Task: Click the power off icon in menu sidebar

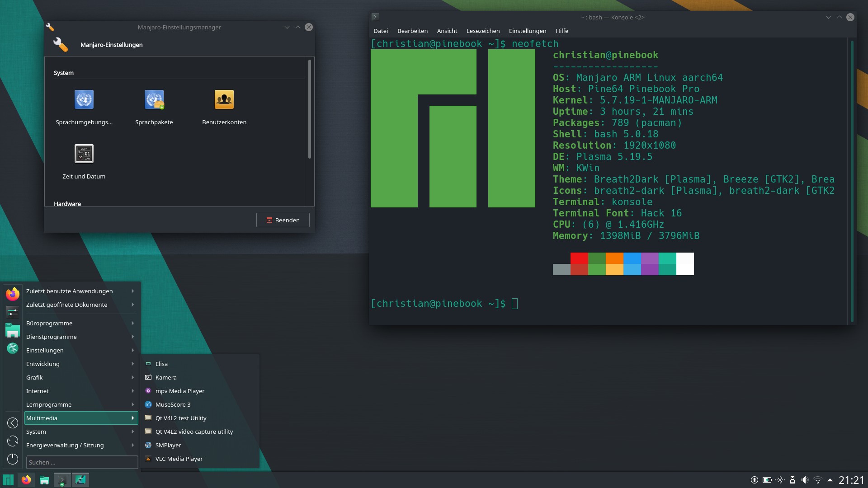Action: coord(13,459)
